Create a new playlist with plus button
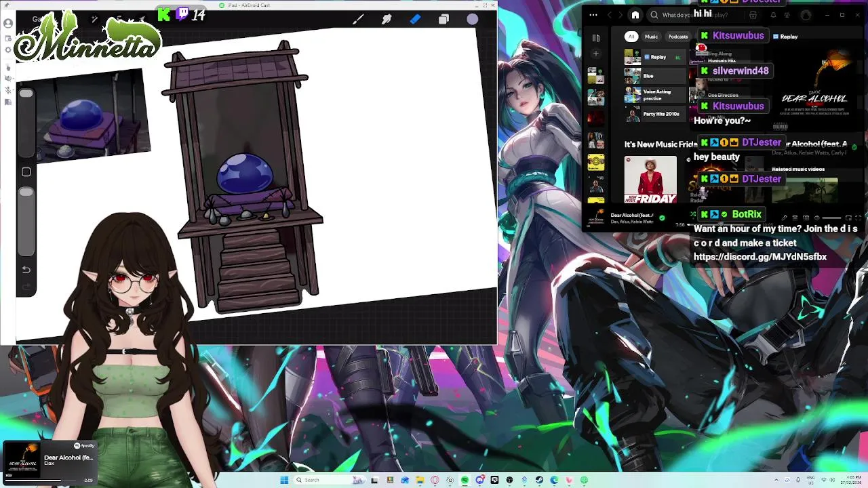The image size is (868, 488). coord(595,54)
